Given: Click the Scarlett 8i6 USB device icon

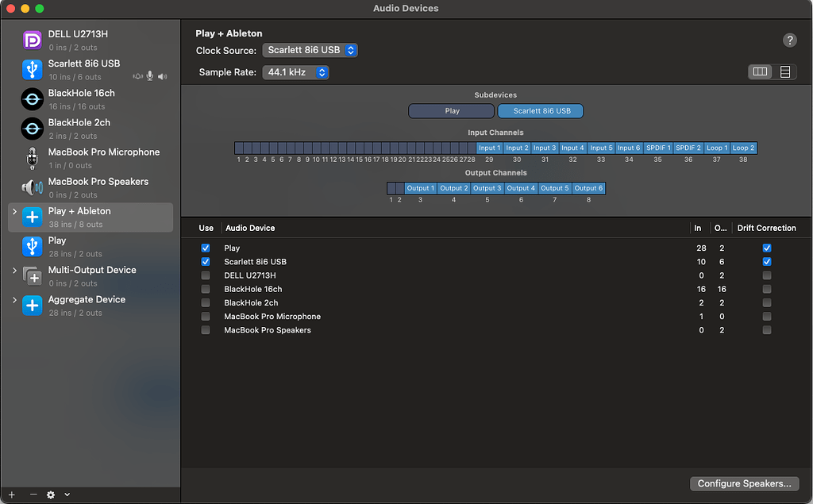Looking at the screenshot, I should (x=32, y=70).
